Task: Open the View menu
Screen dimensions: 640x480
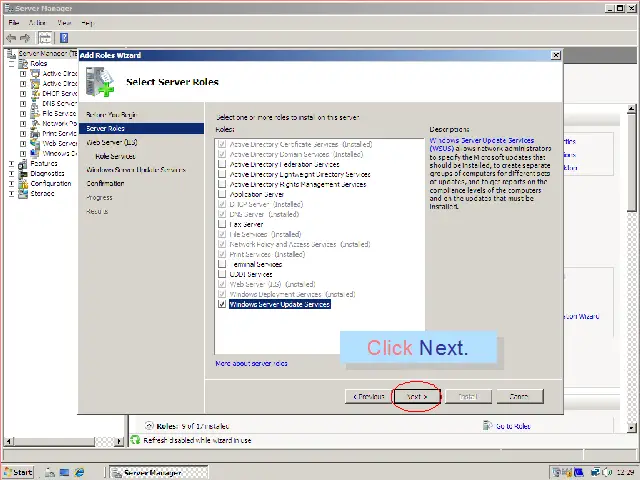Action: coord(64,23)
